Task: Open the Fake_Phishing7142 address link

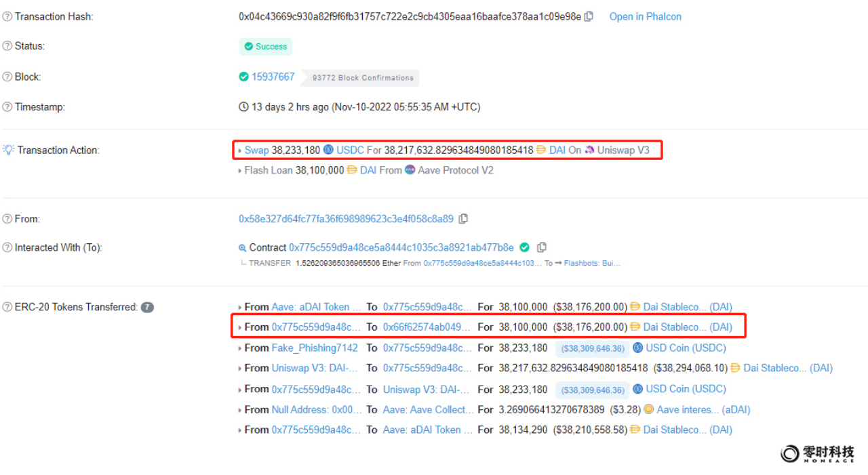Action: point(315,348)
